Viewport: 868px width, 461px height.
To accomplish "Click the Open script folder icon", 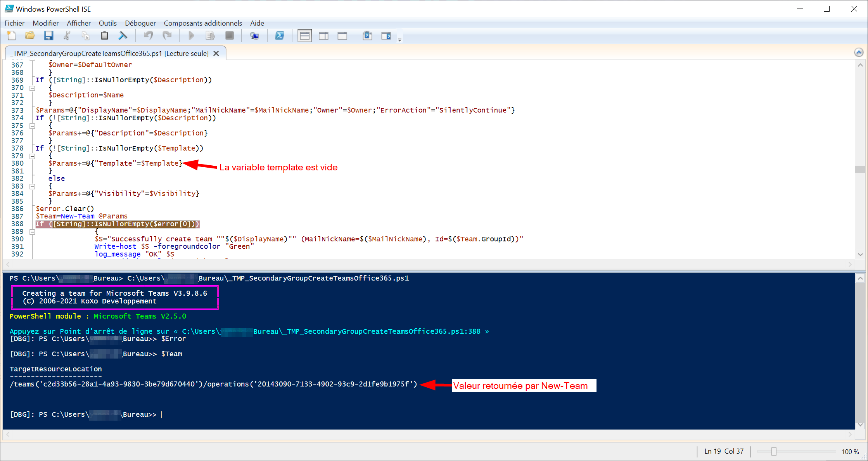I will pos(30,36).
